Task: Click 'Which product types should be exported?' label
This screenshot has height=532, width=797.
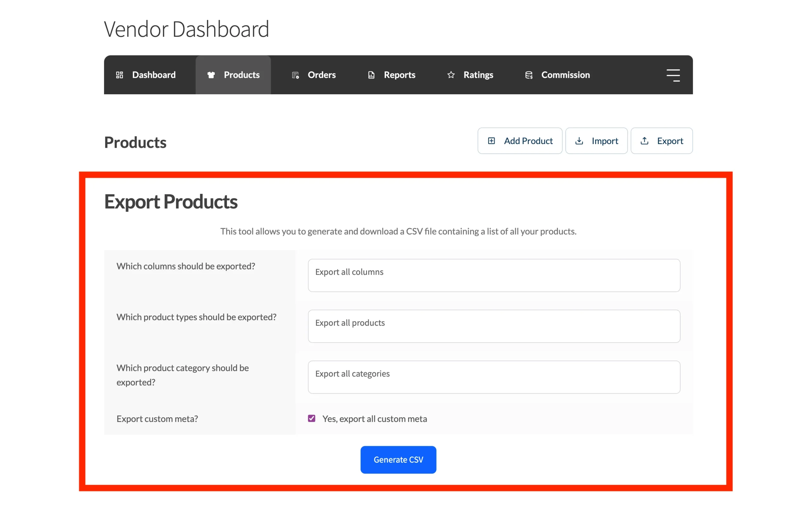Action: point(196,317)
